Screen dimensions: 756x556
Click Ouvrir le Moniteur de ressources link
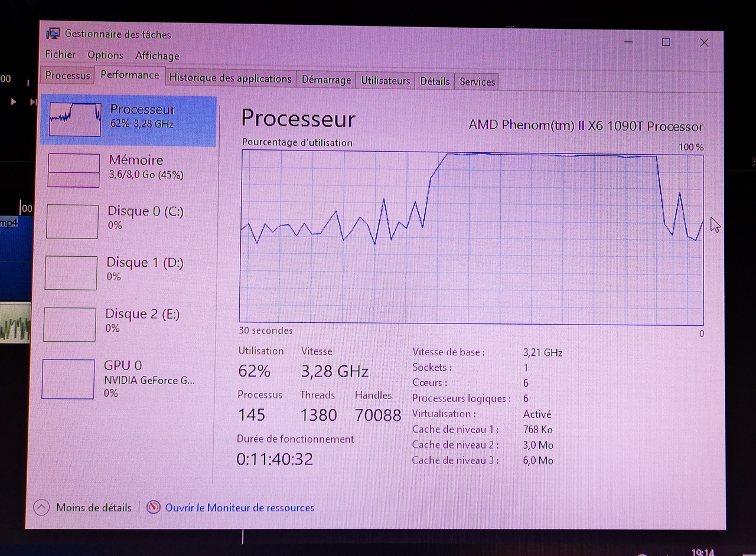point(239,508)
